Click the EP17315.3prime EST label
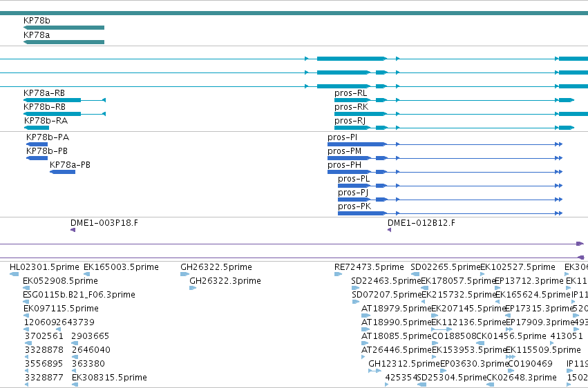Image resolution: width=588 pixels, height=388 pixels. click(x=540, y=309)
